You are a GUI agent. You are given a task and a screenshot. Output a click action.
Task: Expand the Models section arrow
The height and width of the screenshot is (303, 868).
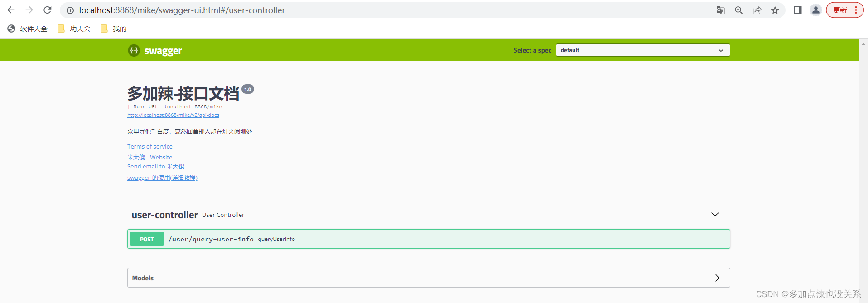coord(717,278)
